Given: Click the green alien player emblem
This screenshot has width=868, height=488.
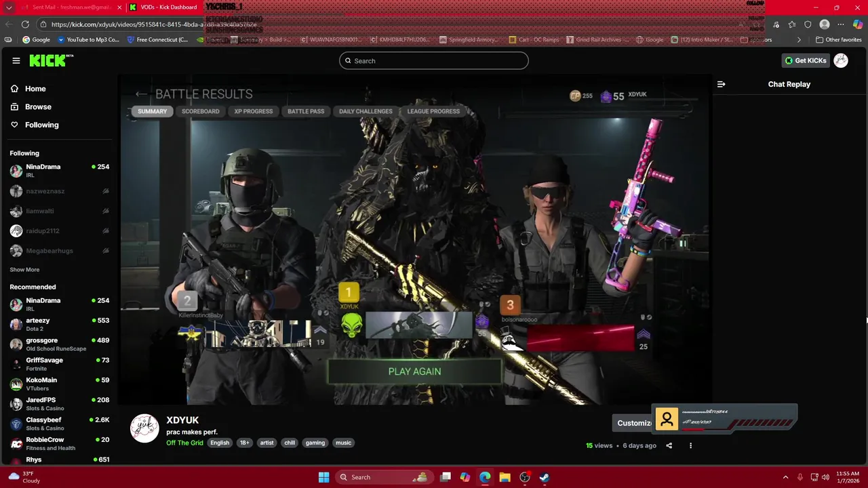Looking at the screenshot, I should click(351, 325).
